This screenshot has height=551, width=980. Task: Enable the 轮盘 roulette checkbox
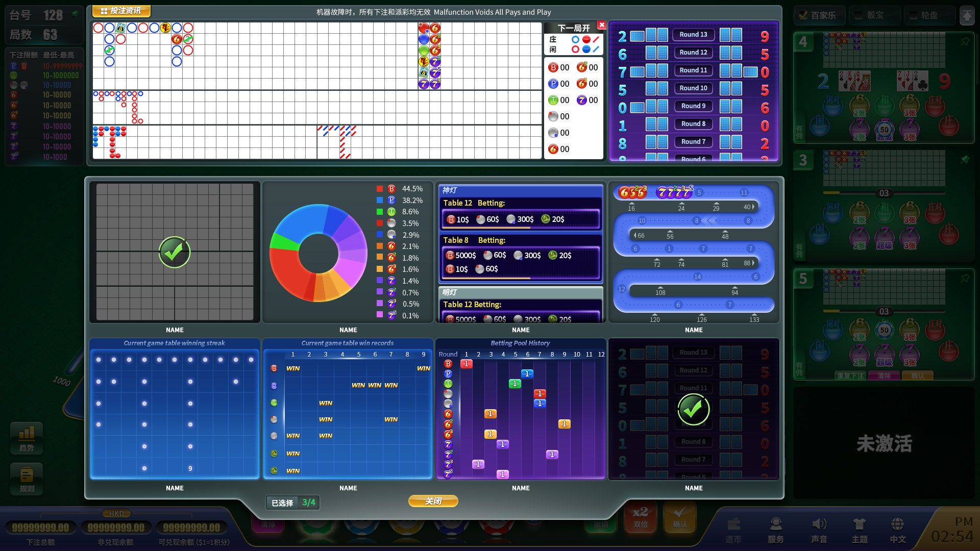click(x=913, y=15)
